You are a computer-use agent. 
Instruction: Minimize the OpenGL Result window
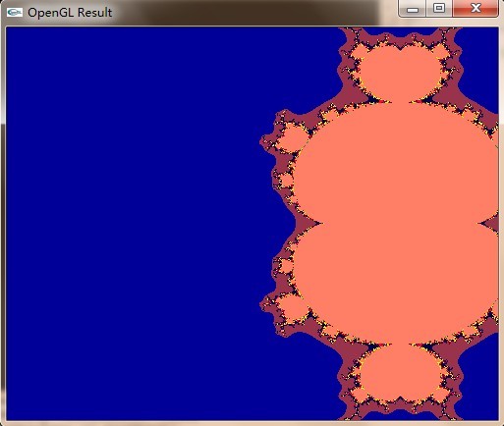[x=413, y=9]
